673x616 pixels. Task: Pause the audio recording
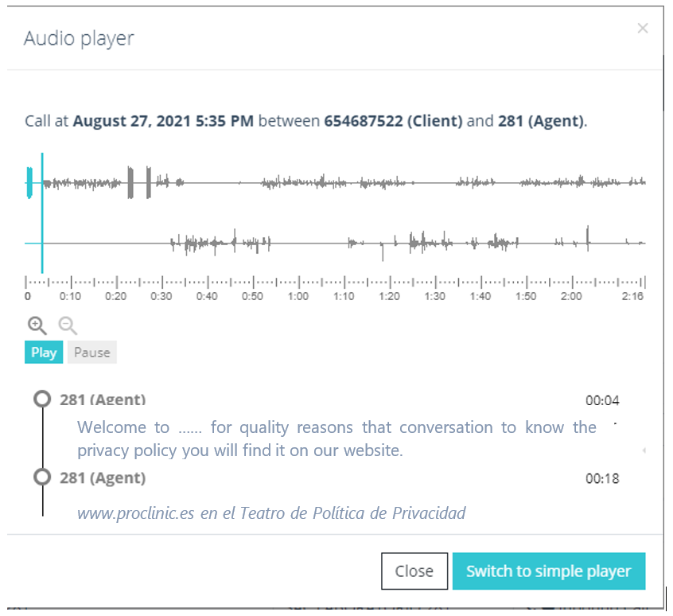[92, 353]
